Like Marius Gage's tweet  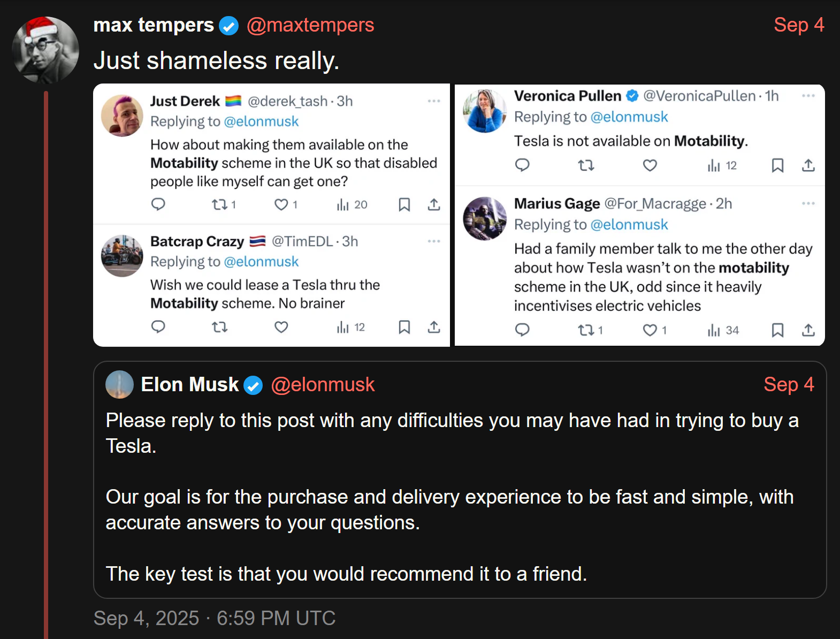pyautogui.click(x=650, y=330)
